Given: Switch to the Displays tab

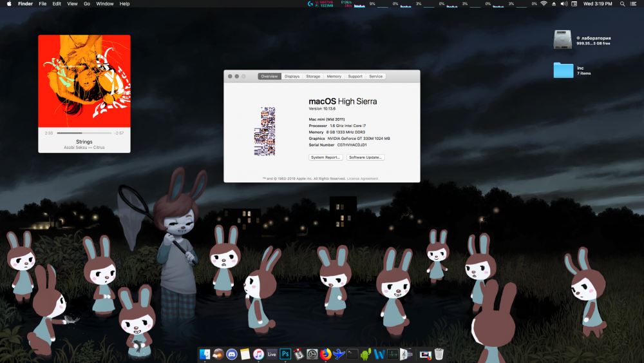Looking at the screenshot, I should tap(292, 77).
